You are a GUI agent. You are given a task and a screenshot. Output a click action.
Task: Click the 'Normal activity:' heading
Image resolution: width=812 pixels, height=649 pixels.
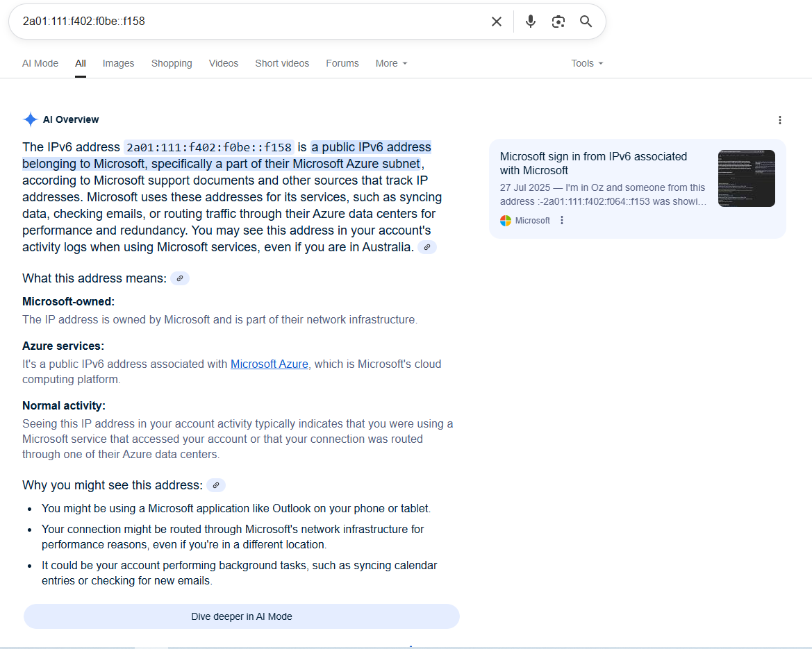[64, 406]
